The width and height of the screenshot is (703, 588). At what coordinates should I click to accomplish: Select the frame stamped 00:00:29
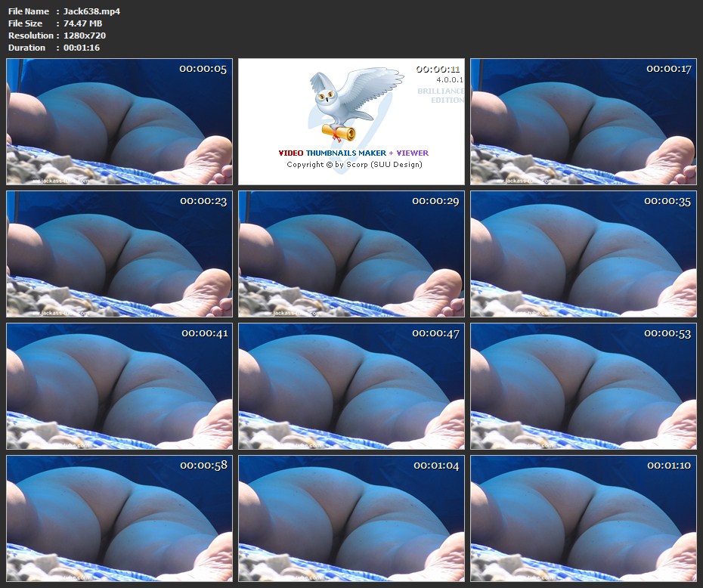click(x=351, y=253)
